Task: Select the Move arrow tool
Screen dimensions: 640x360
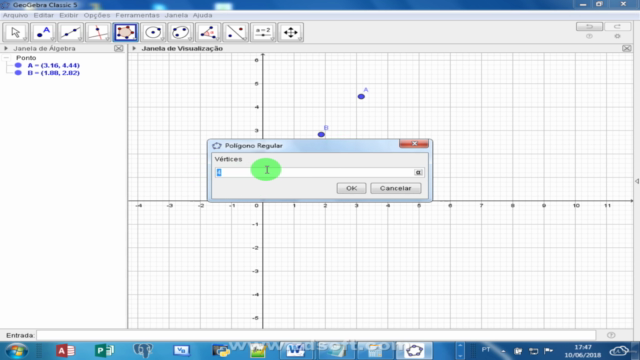Action: 16,32
